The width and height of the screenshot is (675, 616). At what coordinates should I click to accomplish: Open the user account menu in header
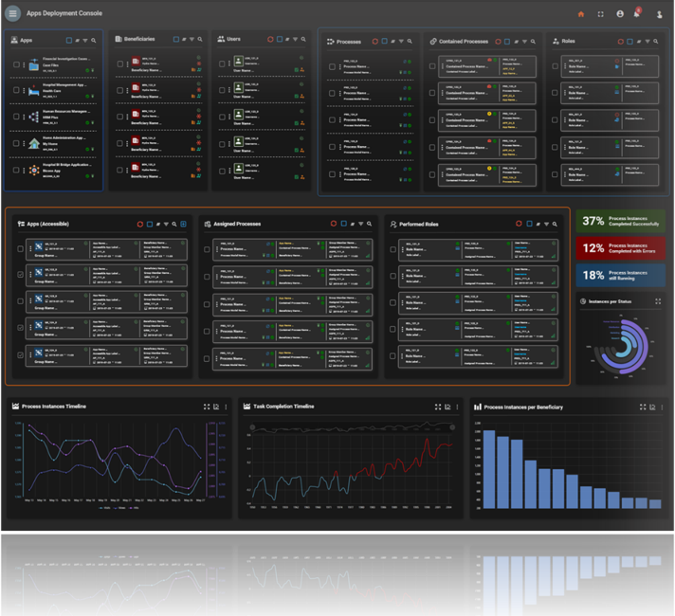(659, 14)
